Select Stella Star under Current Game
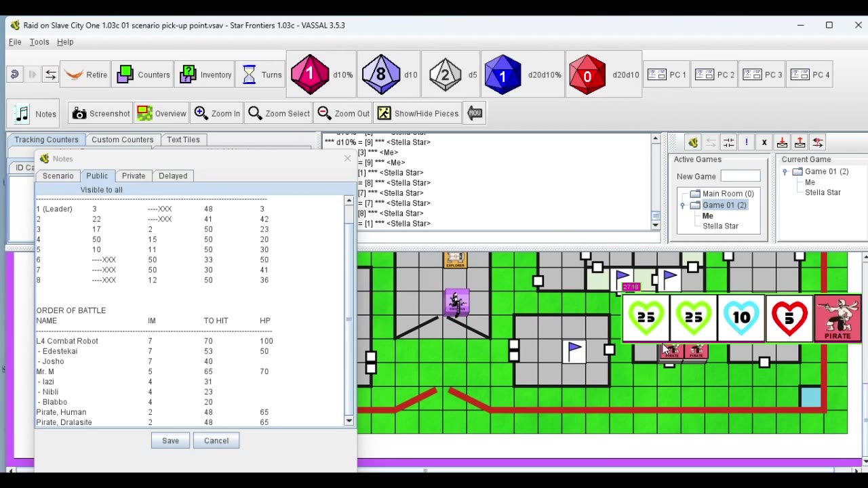This screenshot has height=488, width=868. [x=823, y=192]
